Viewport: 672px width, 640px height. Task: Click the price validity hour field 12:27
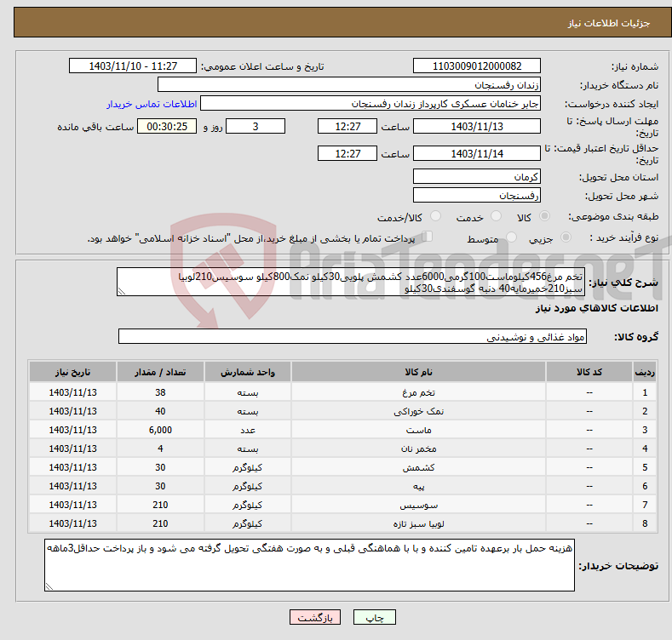coord(347,153)
